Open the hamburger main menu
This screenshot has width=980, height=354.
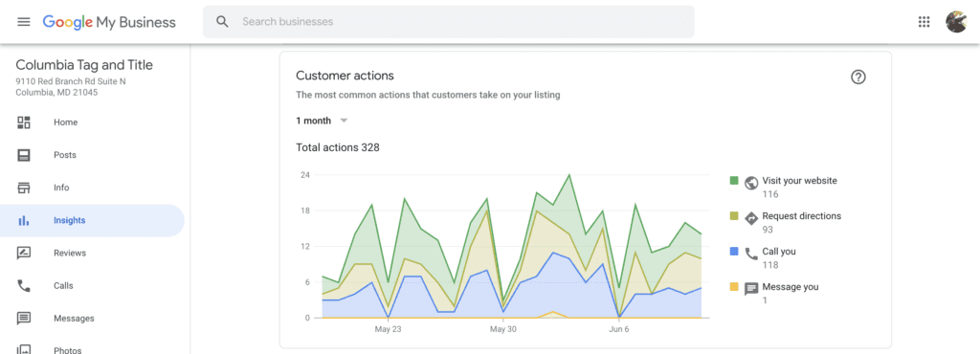[x=24, y=22]
